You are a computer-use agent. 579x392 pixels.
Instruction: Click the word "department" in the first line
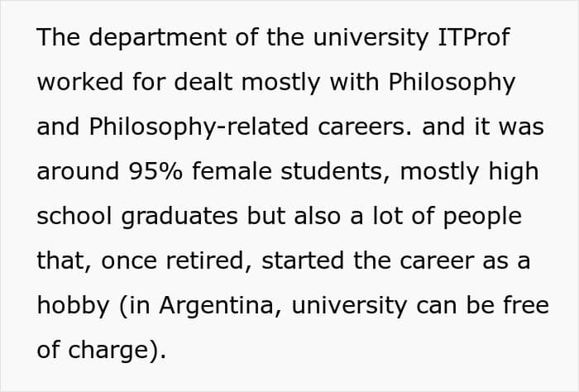(x=158, y=38)
